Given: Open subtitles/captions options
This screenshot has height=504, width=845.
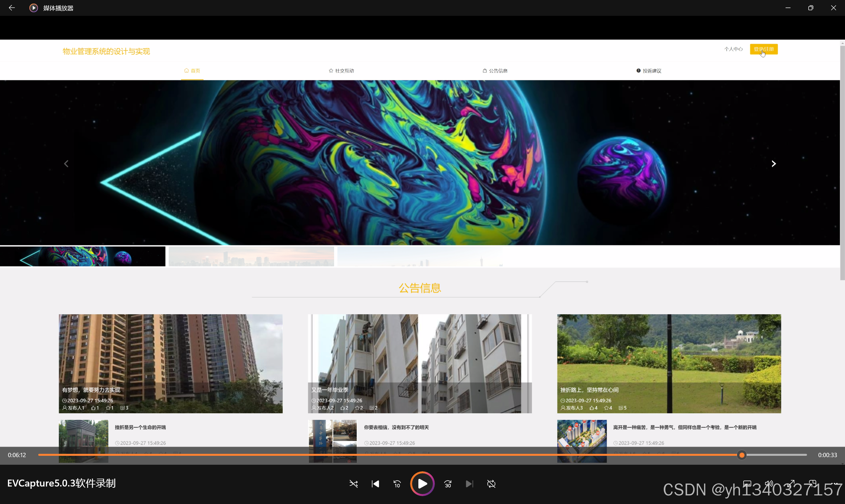Looking at the screenshot, I should [747, 483].
